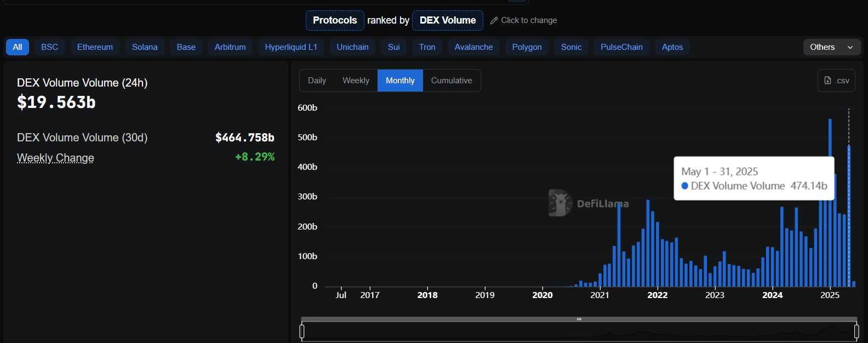Click the DEX Volume Volume (24h) heading
This screenshot has height=343, width=868.
pyautogui.click(x=82, y=83)
